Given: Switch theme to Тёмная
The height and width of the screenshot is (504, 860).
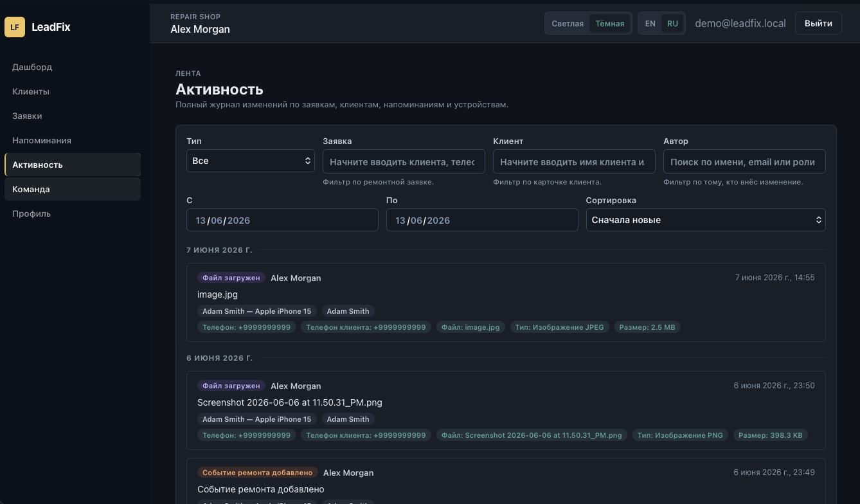Looking at the screenshot, I should tap(610, 24).
